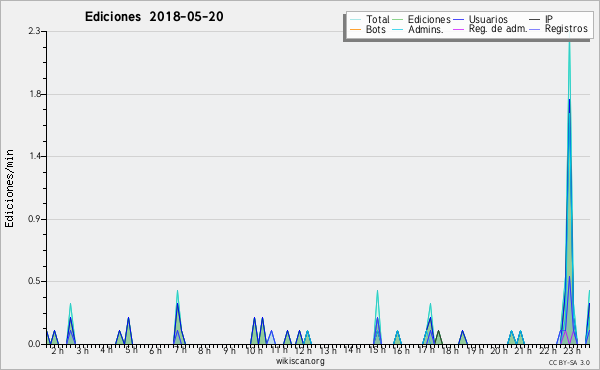Click the '17 h' x-axis label
Image resolution: width=600 pixels, height=370 pixels.
point(426,350)
